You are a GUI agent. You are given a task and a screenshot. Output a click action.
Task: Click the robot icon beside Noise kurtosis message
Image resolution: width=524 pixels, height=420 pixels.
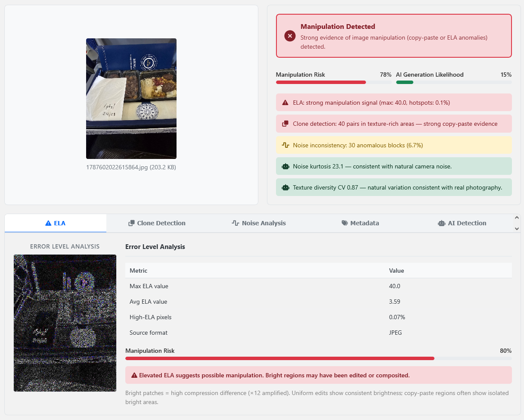coord(285,166)
